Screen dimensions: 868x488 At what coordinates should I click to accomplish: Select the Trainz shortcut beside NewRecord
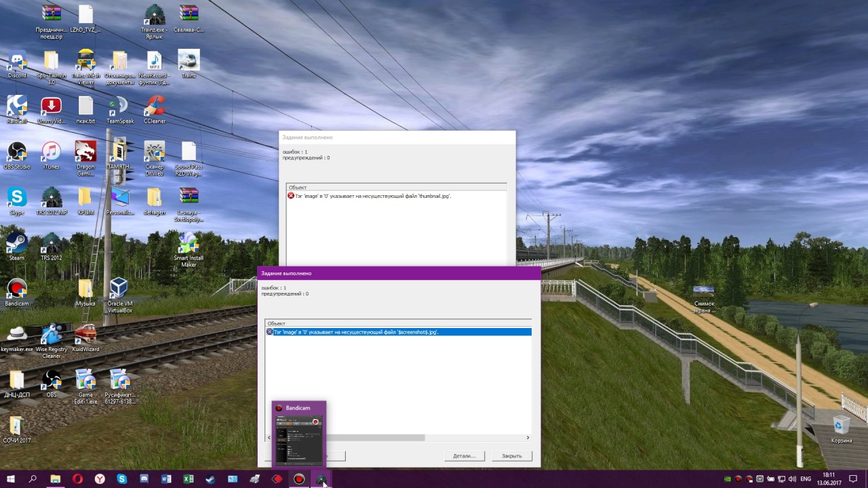(x=189, y=64)
